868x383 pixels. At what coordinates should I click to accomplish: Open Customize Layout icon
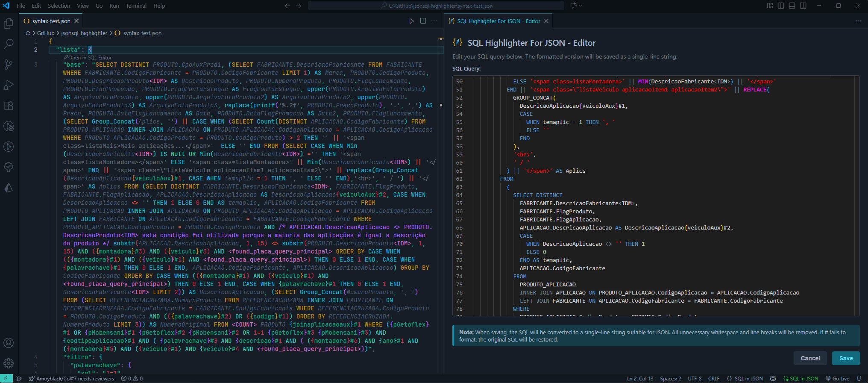pos(770,6)
